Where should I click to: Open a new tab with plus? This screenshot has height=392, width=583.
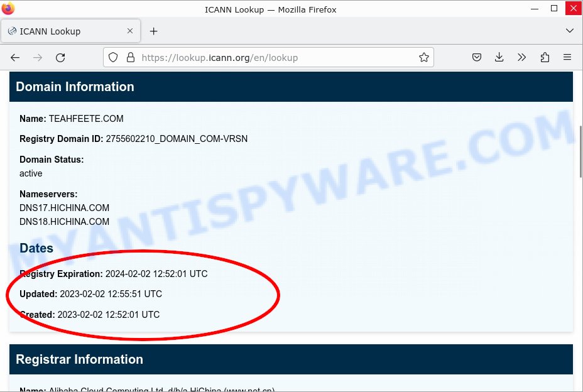tap(153, 31)
